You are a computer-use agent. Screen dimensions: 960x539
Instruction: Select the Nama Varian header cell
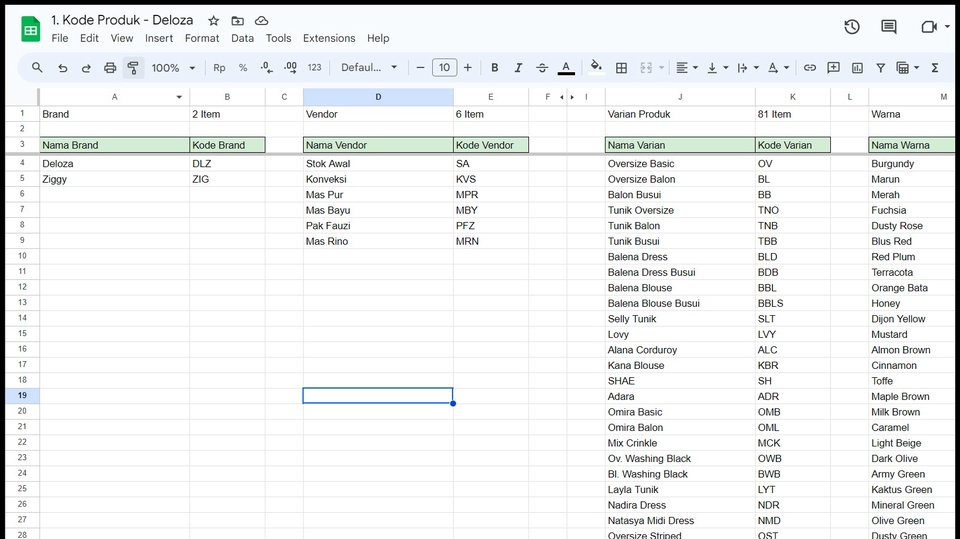[680, 145]
